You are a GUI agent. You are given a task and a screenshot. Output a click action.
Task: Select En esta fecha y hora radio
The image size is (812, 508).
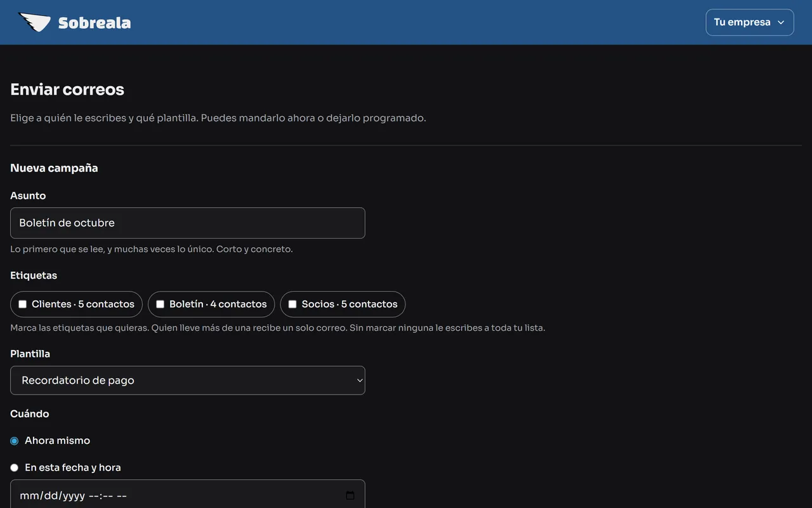point(15,467)
